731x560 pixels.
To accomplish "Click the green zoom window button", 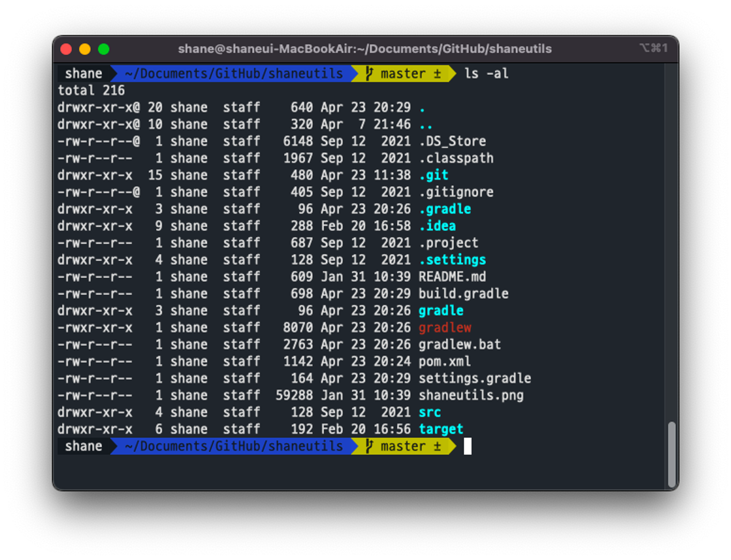I will (104, 49).
